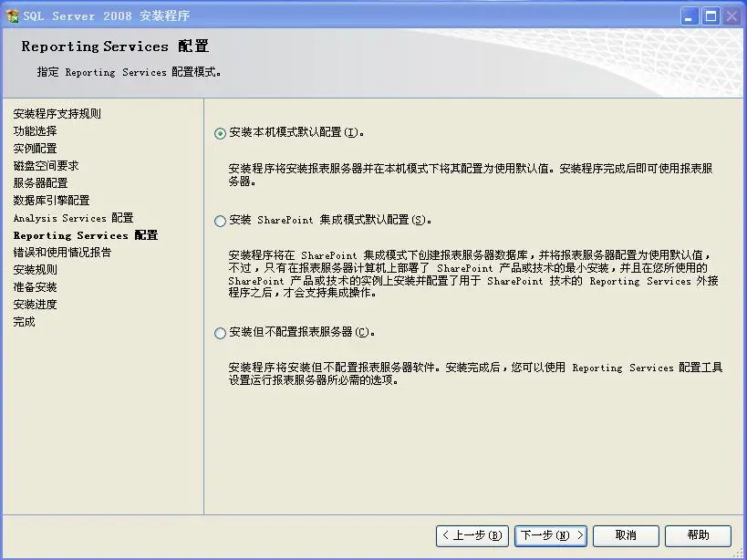Select 安装 SharePoint 集成模式默认配置 radio option

220,221
